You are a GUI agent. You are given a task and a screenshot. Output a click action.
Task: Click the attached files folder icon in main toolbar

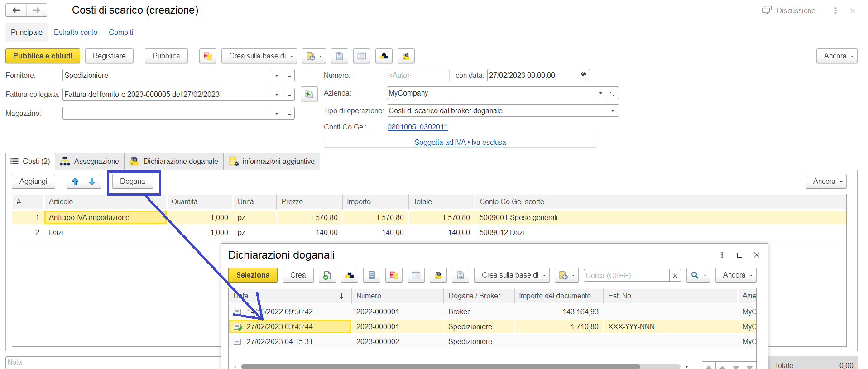point(406,56)
